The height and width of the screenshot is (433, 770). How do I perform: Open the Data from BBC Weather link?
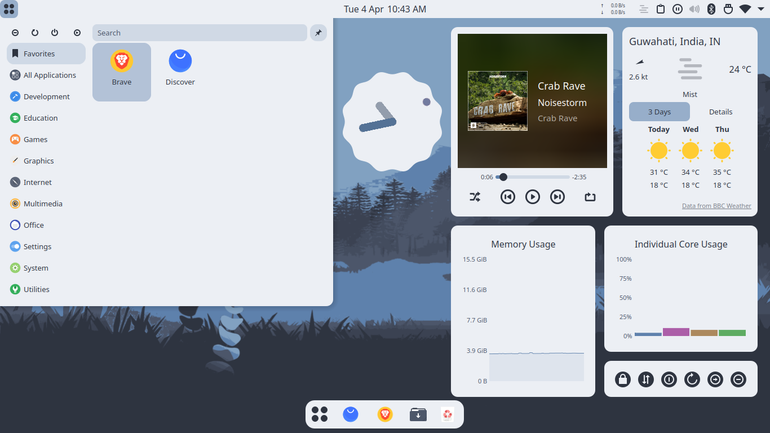[716, 206]
